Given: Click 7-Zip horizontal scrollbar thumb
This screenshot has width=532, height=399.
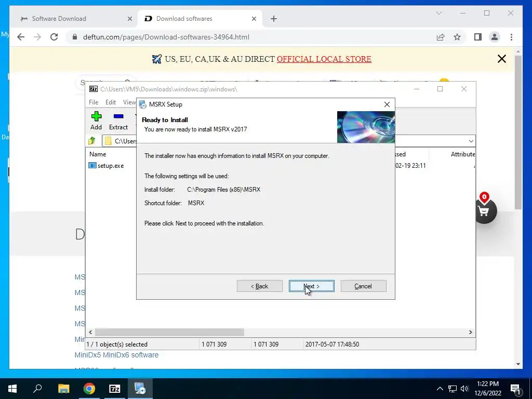Looking at the screenshot, I should pyautogui.click(x=169, y=332).
